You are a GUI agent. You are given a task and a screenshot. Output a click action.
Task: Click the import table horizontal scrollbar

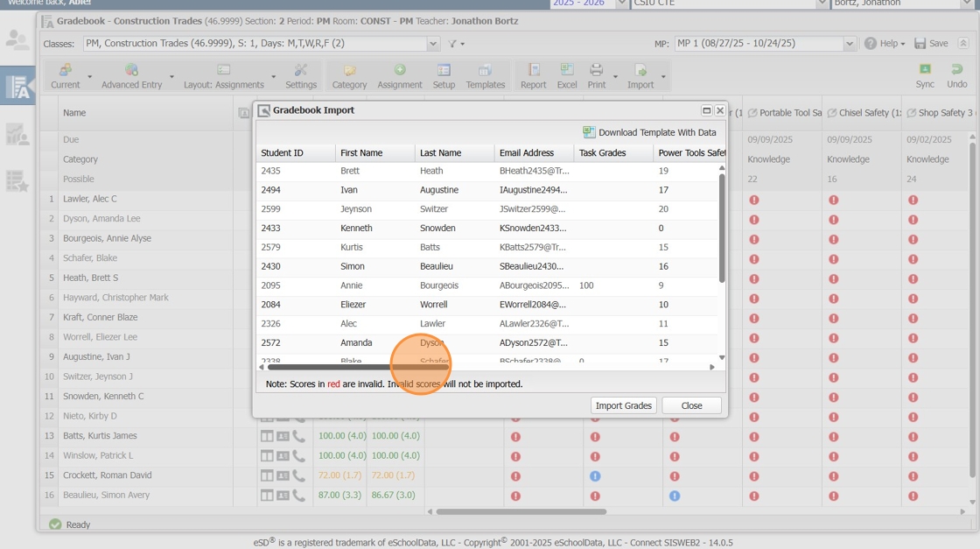pos(358,367)
